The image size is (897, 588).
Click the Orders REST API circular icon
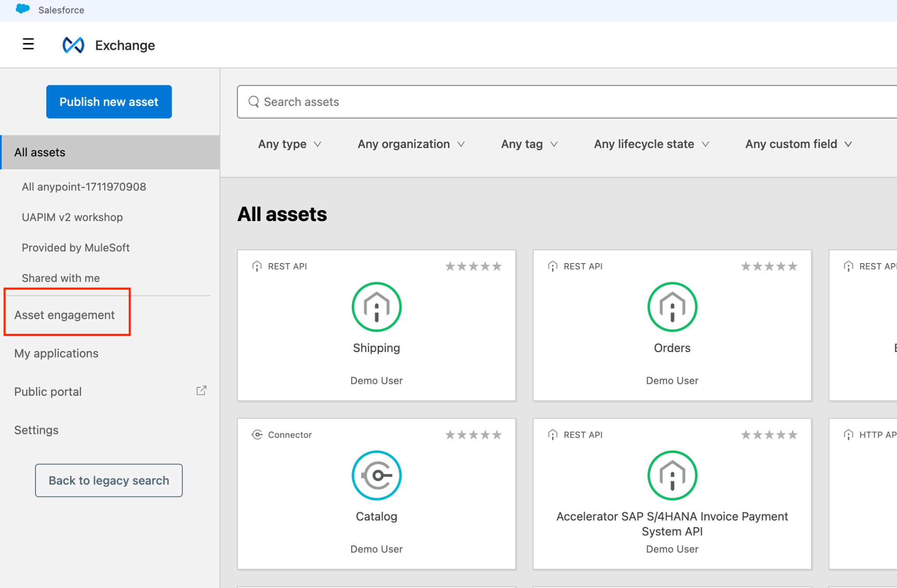click(672, 306)
